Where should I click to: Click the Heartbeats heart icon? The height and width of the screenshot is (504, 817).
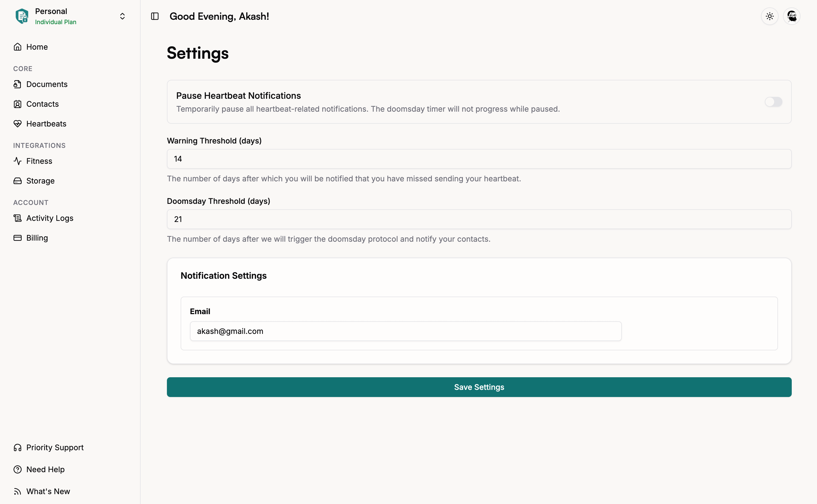click(x=18, y=124)
